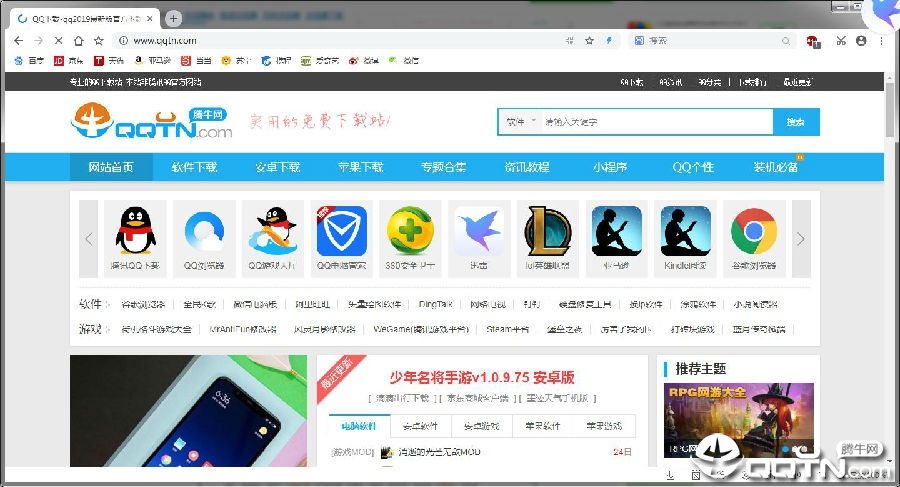The height and width of the screenshot is (487, 900).
Task: Open the 资讯教程 navigation tab
Action: pyautogui.click(x=526, y=167)
